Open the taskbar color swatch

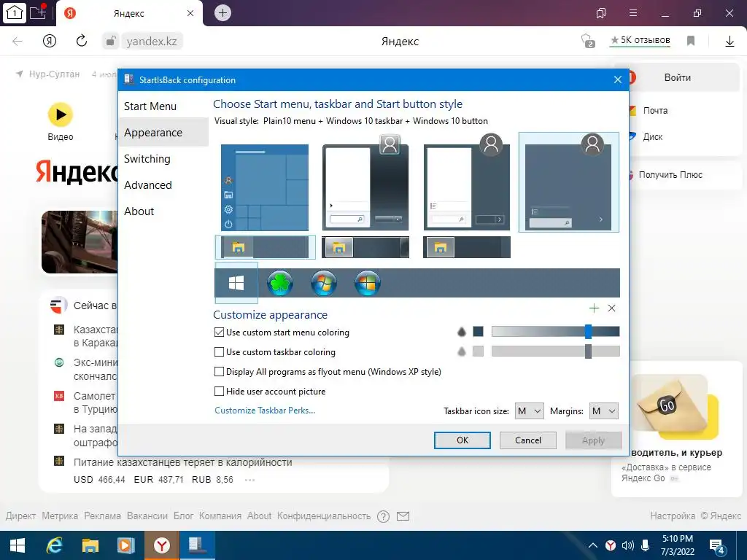pos(479,351)
